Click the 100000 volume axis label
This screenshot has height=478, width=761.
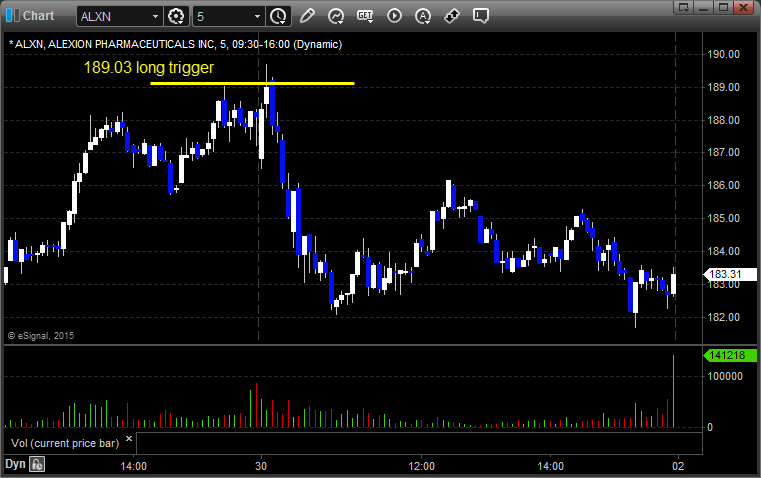(x=725, y=377)
